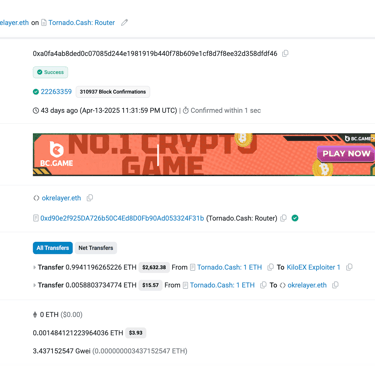Click the 310937 Block Confirmations badge
The height and width of the screenshot is (366, 375).
tap(113, 92)
